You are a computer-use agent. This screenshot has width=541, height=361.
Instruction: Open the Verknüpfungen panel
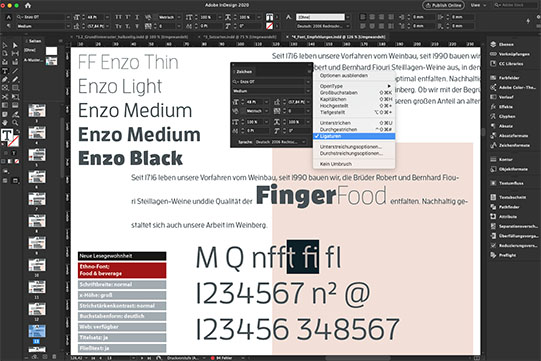pos(510,54)
